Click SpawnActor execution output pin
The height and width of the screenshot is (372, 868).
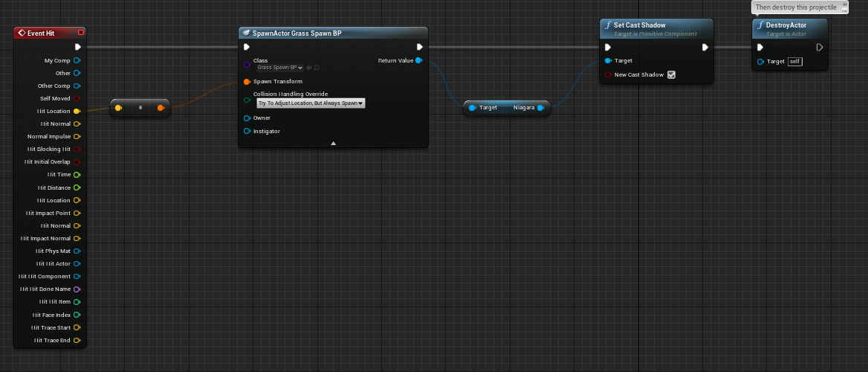point(420,47)
